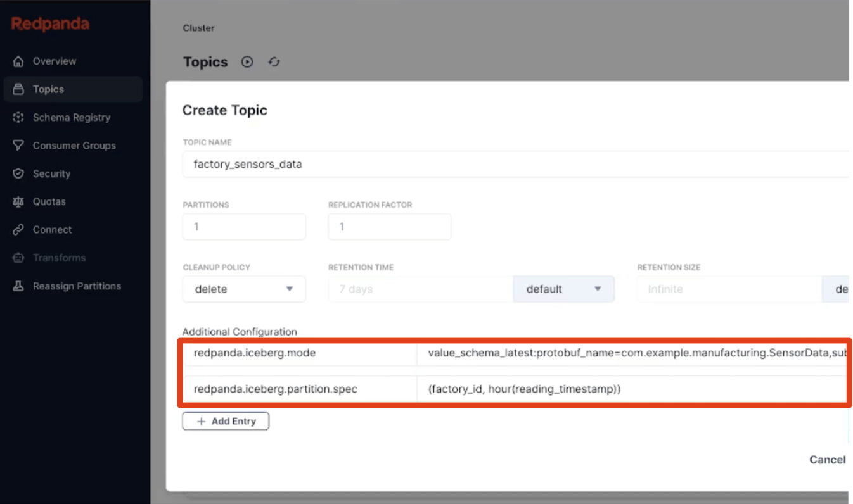
Task: Click the Schema Registry icon
Action: [x=18, y=118]
